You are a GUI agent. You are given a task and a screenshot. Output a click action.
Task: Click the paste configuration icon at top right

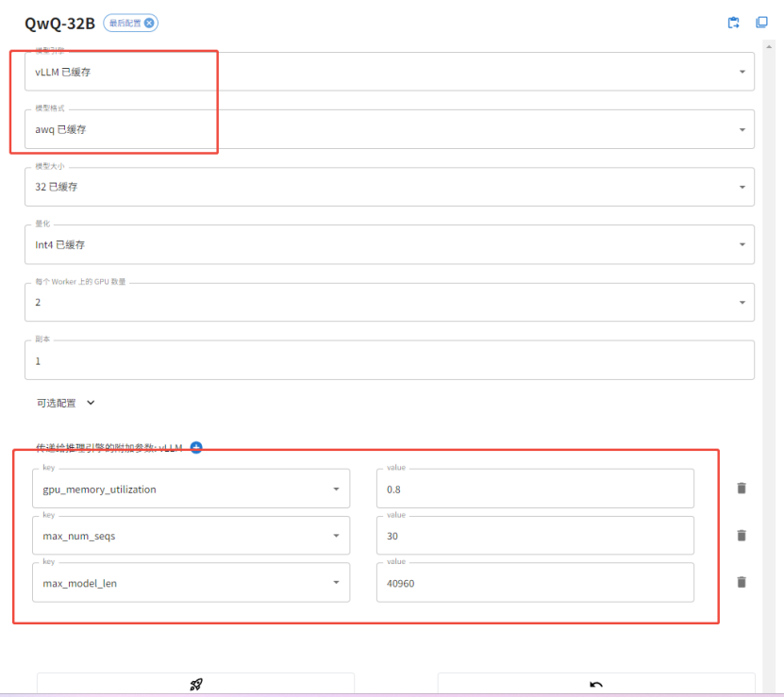click(733, 23)
